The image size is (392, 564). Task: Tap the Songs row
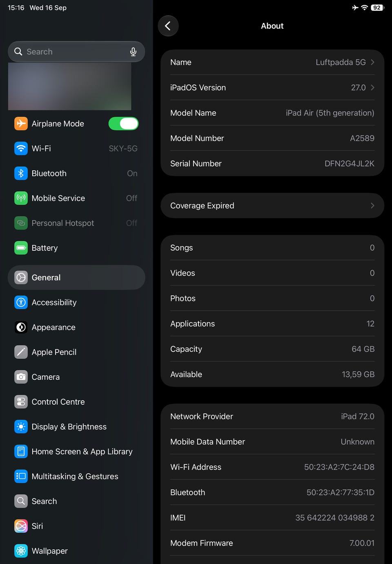tap(272, 247)
